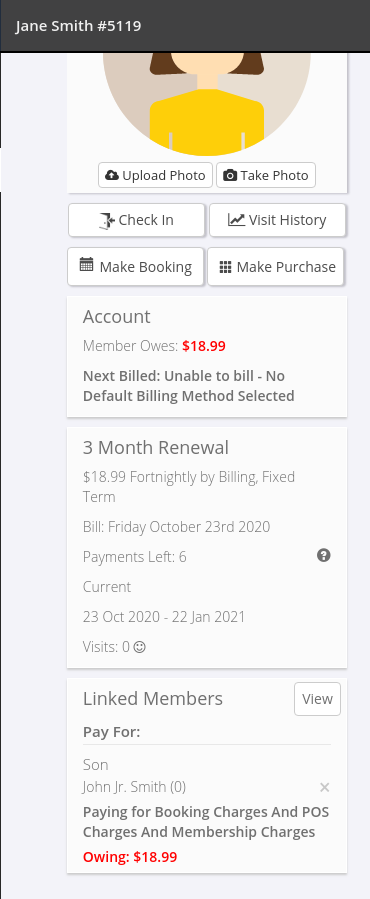Click the check-in door arrow icon
Image resolution: width=370 pixels, height=899 pixels.
point(107,220)
